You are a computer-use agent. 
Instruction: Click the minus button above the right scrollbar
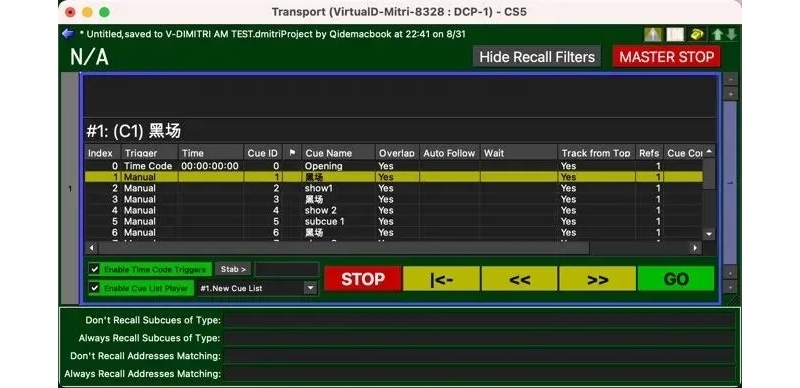(730, 80)
